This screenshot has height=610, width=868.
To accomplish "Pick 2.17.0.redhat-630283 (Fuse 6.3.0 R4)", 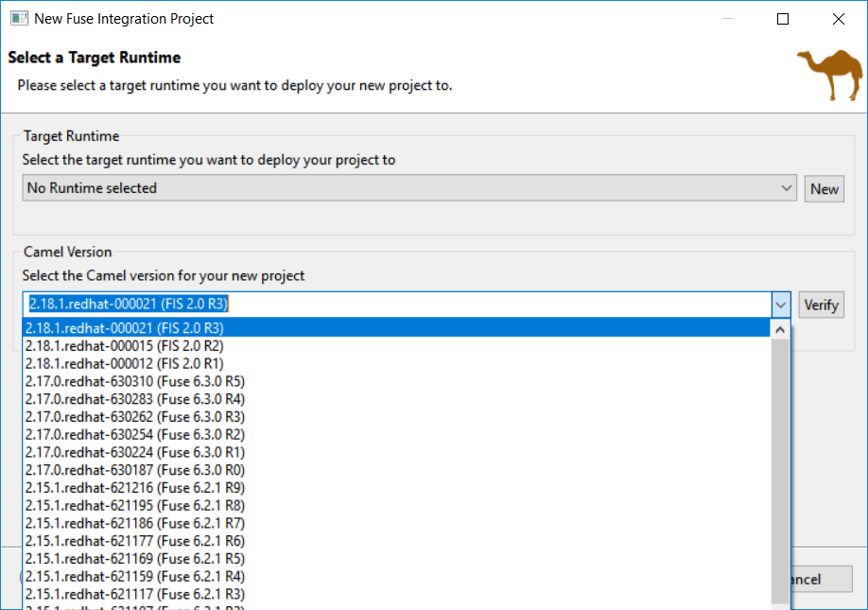I will coord(134,399).
